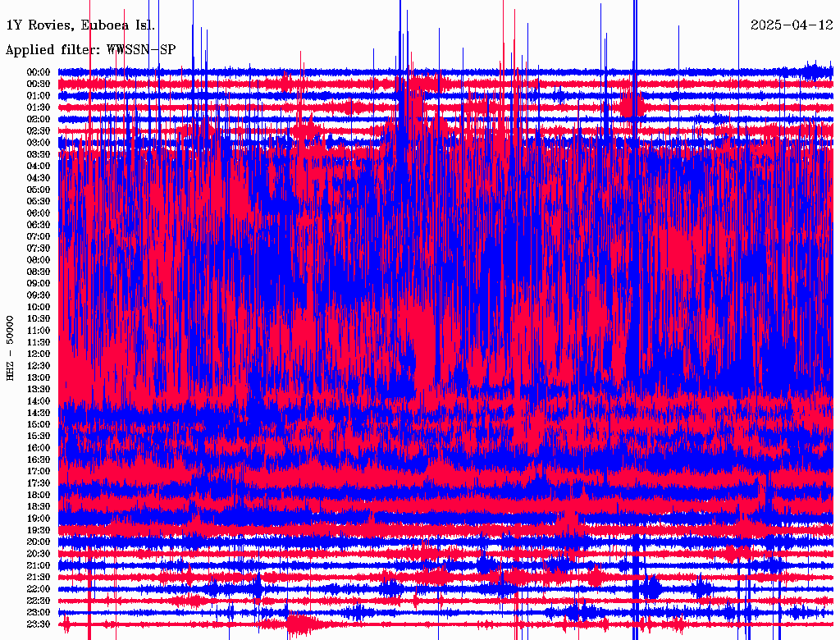Click the date label 2025-04-12

coord(791,25)
